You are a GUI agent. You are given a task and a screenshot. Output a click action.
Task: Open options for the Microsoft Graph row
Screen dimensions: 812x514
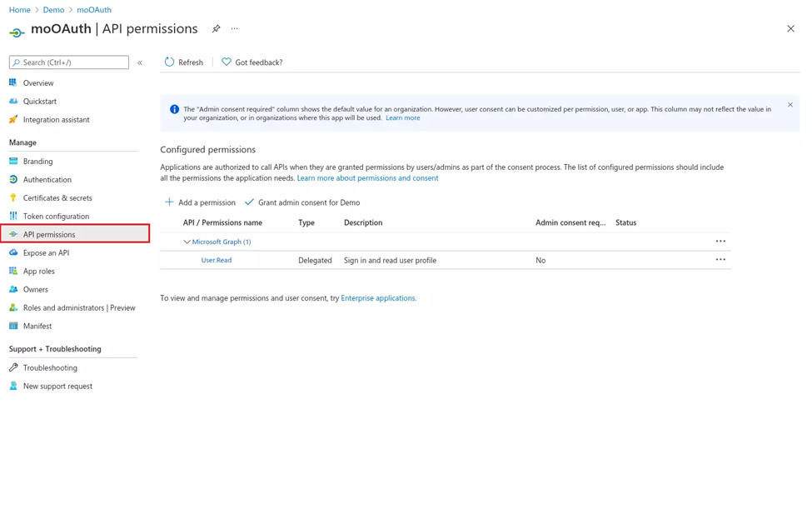[720, 242]
